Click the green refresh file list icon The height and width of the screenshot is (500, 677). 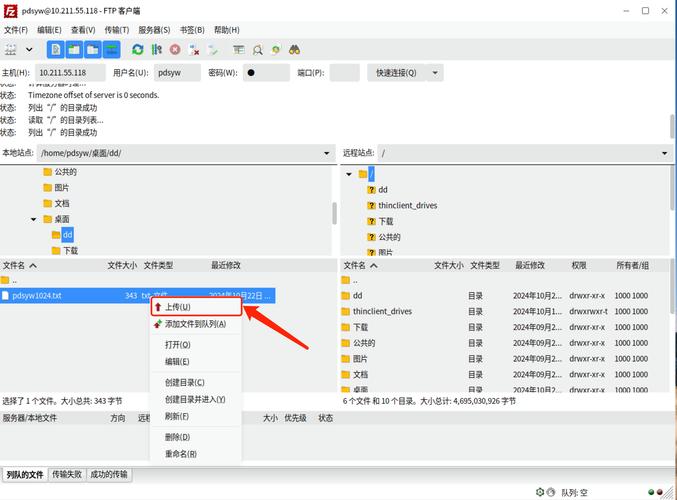click(138, 49)
